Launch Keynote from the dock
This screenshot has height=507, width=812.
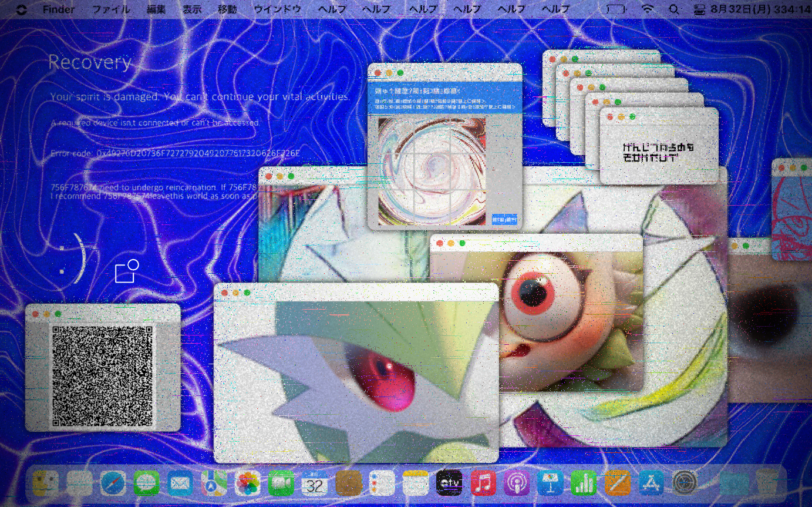(x=550, y=483)
